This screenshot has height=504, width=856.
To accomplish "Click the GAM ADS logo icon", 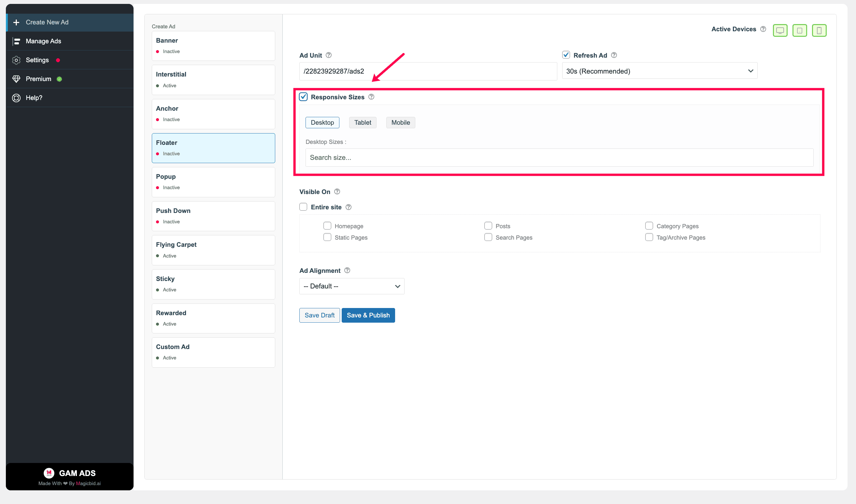I will pyautogui.click(x=49, y=473).
